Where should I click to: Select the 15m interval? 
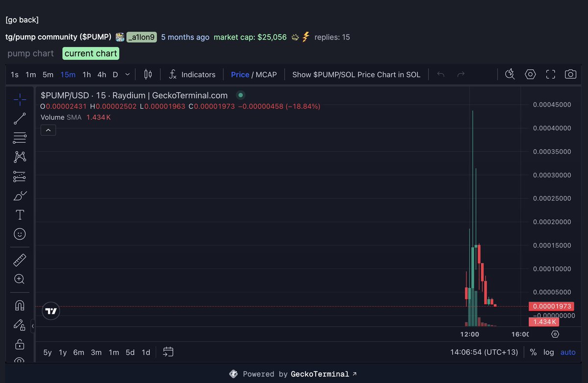pyautogui.click(x=68, y=75)
